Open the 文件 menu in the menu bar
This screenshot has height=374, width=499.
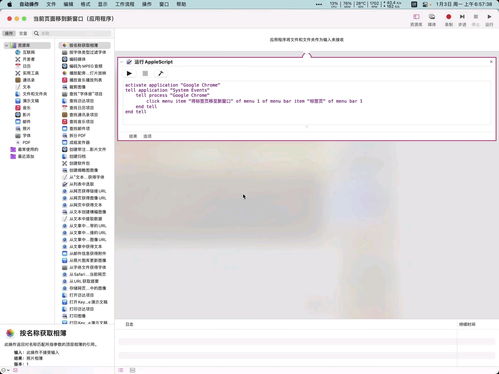(51, 4)
